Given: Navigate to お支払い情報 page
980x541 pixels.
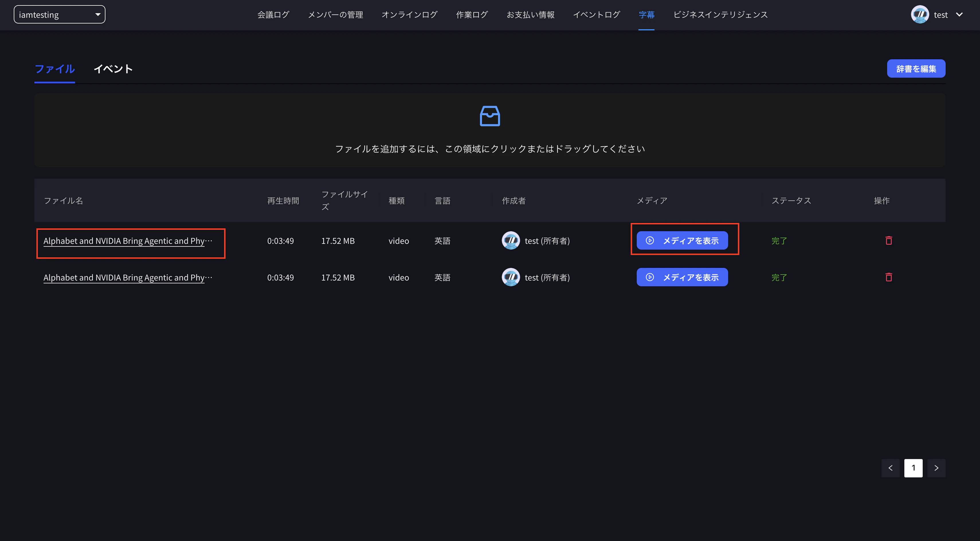Looking at the screenshot, I should coord(530,15).
